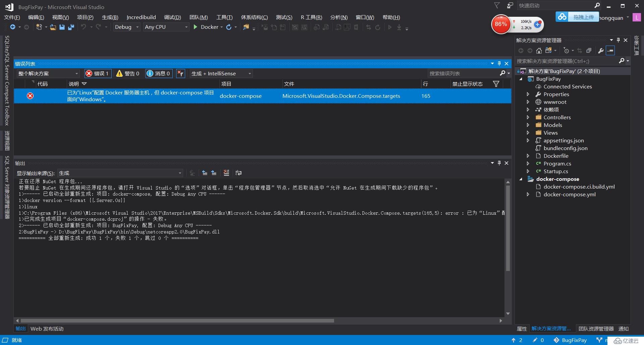This screenshot has width=644, height=345.
Task: Click the solution and folder view switch icon
Action: click(x=548, y=51)
